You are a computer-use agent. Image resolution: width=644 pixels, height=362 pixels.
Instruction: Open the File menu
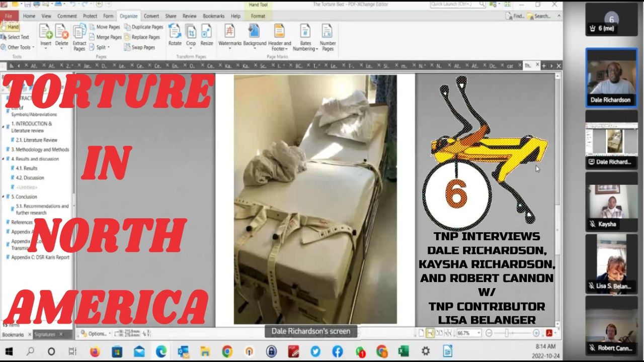pos(9,16)
